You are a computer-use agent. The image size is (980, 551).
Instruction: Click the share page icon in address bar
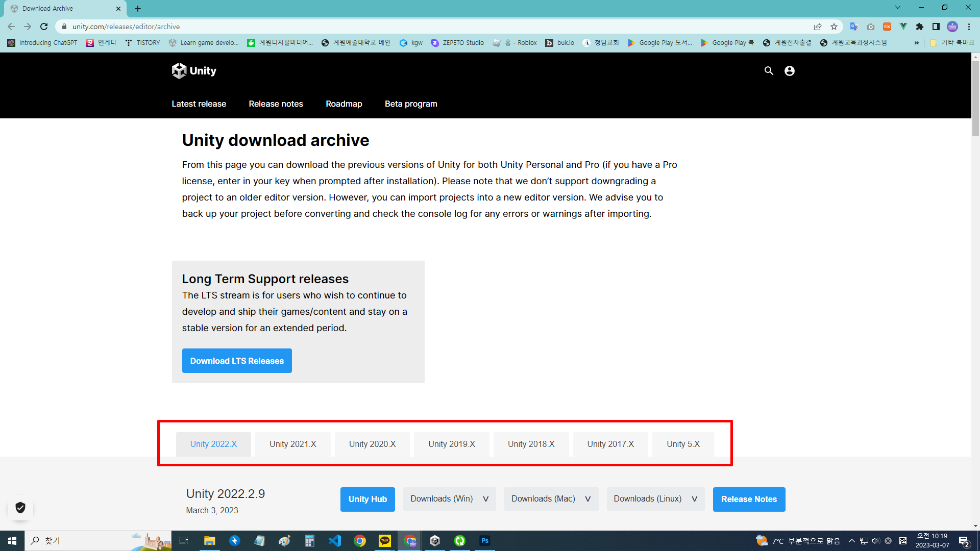point(818,27)
